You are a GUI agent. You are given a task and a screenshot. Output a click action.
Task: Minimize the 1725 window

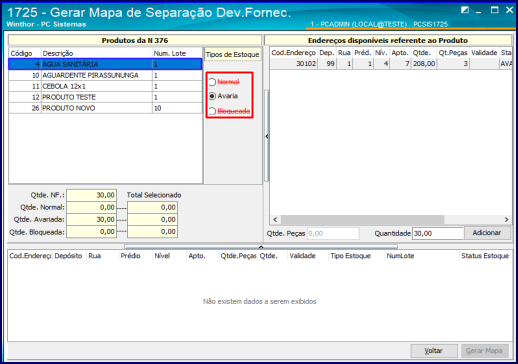pyautogui.click(x=479, y=11)
